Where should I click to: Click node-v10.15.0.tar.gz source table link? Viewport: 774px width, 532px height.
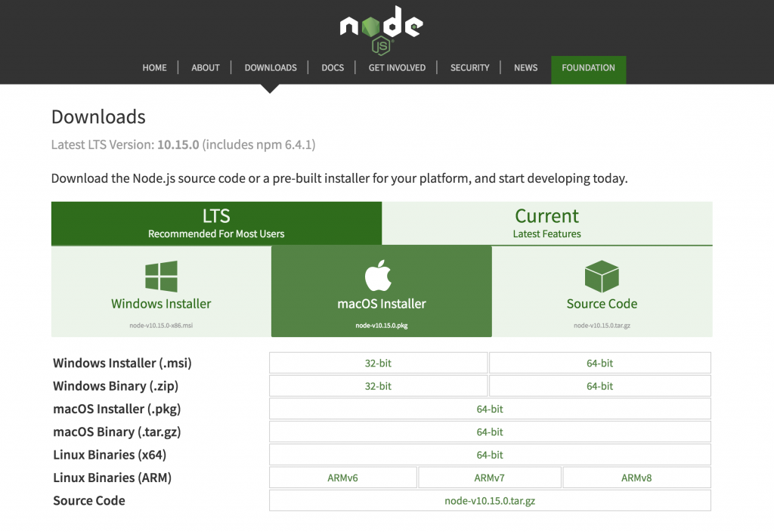[x=490, y=500]
